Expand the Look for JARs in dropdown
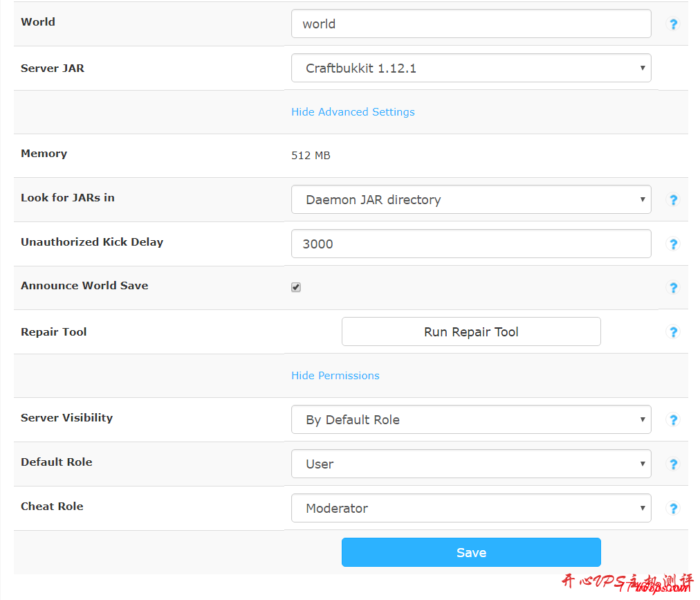The image size is (700, 600). tap(470, 200)
